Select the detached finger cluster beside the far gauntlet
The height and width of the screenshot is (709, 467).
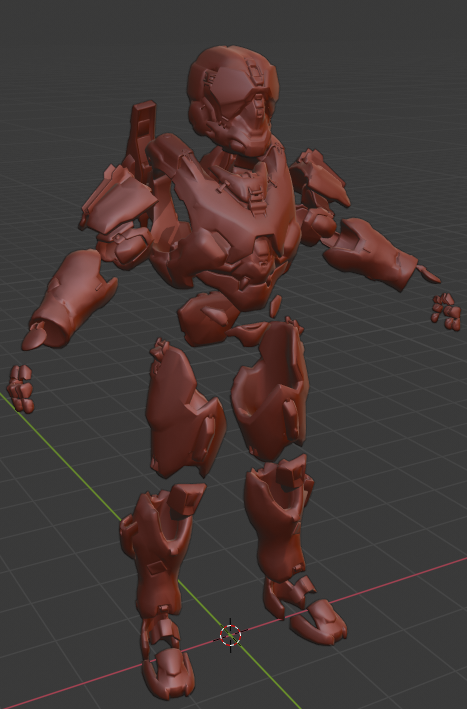(446, 311)
